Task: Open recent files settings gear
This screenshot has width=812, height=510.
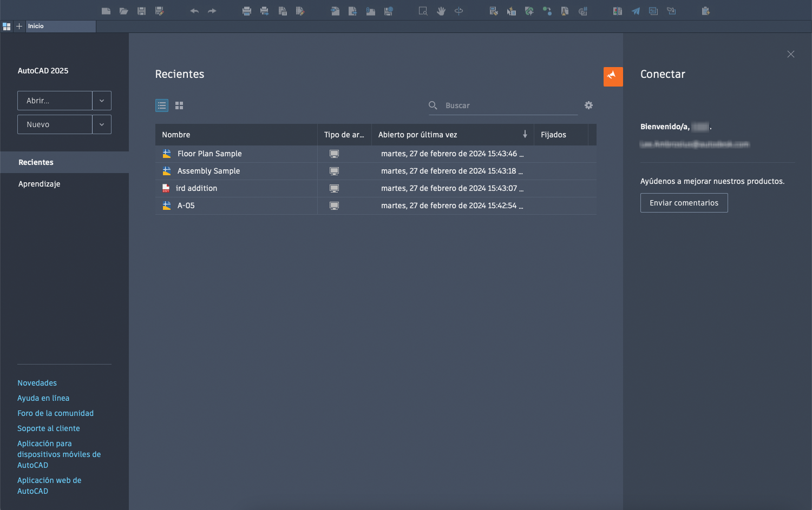Action: click(x=589, y=105)
